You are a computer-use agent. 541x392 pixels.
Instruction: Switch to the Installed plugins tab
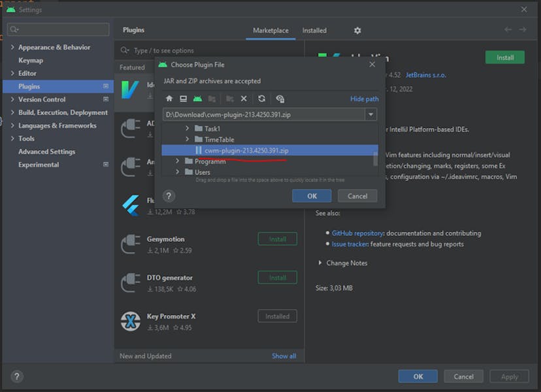pyautogui.click(x=314, y=31)
